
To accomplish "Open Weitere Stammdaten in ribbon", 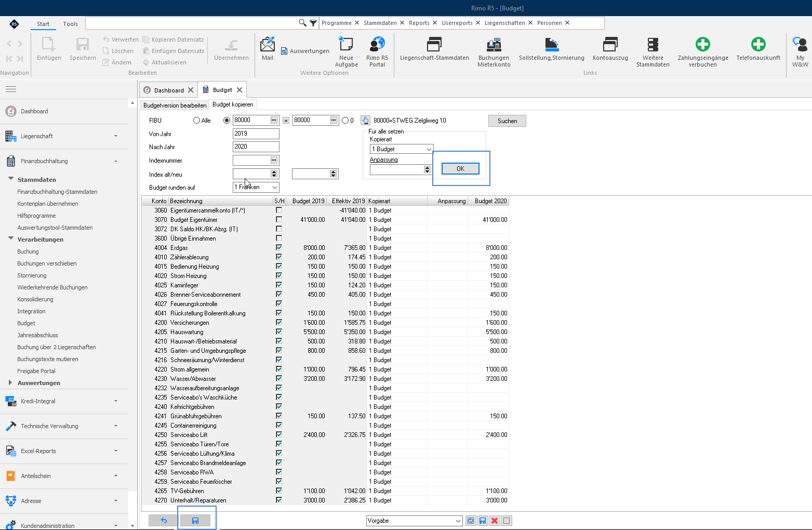I will pyautogui.click(x=653, y=52).
